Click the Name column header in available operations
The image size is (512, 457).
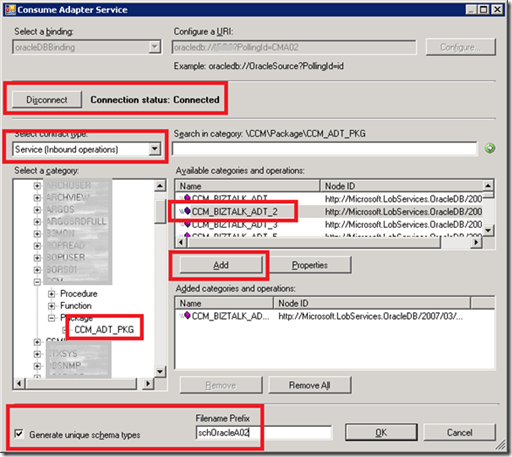248,186
